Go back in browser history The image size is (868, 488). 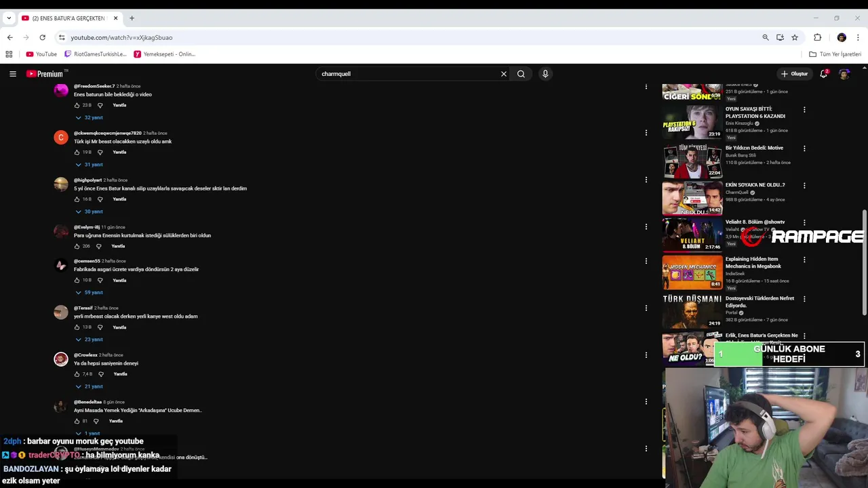click(9, 37)
